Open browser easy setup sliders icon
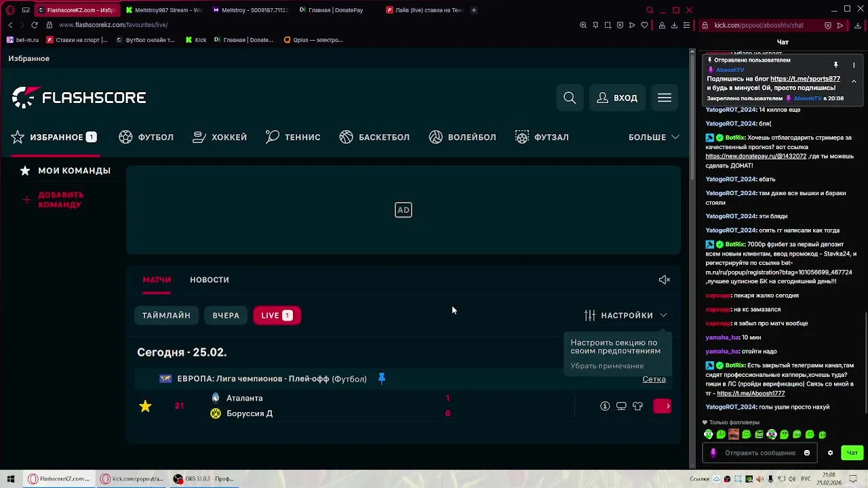Viewport: 868px width, 488px height. coord(686,25)
